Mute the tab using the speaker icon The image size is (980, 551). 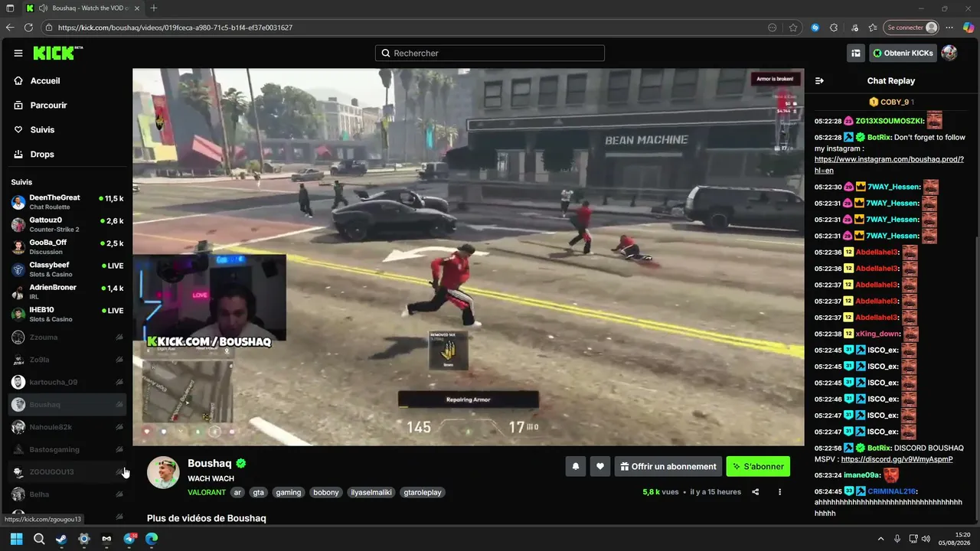[x=43, y=8]
